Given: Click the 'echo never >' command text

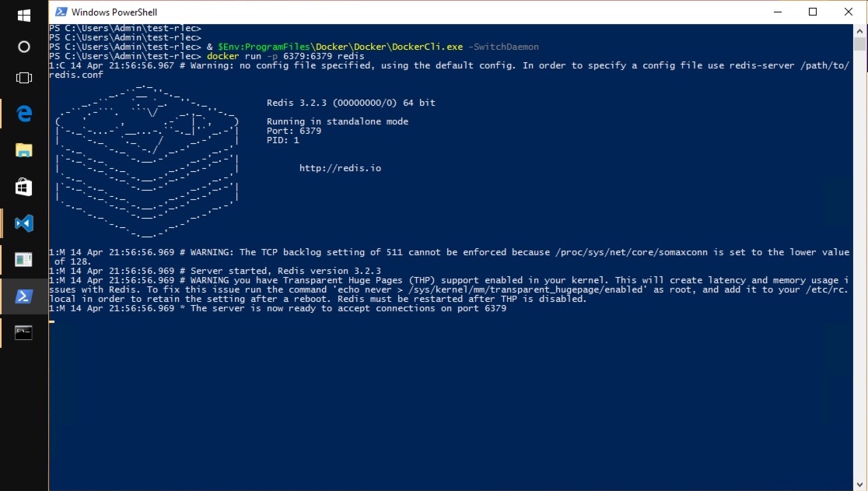Looking at the screenshot, I should [370, 289].
